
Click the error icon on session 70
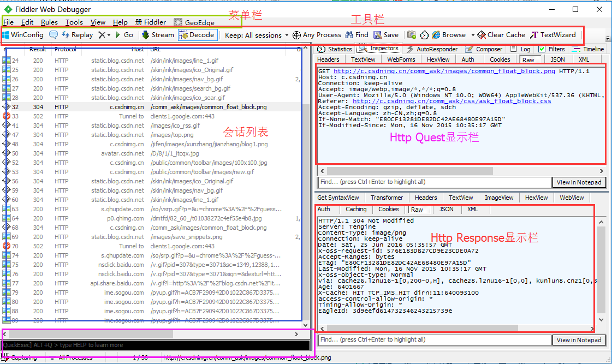click(x=6, y=246)
